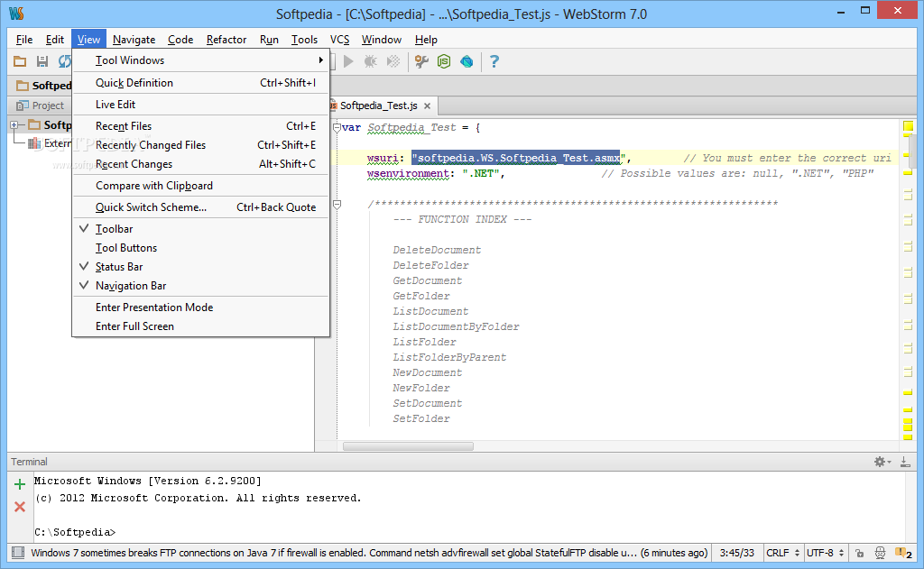Expand Tool Windows submenu
Screen dimensions: 924x569
coord(200,60)
